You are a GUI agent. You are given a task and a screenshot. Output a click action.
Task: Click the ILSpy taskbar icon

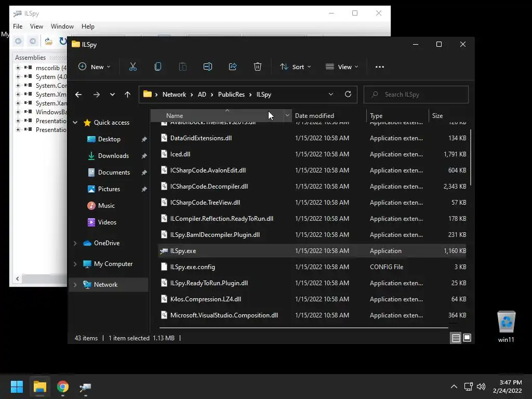coord(86,387)
